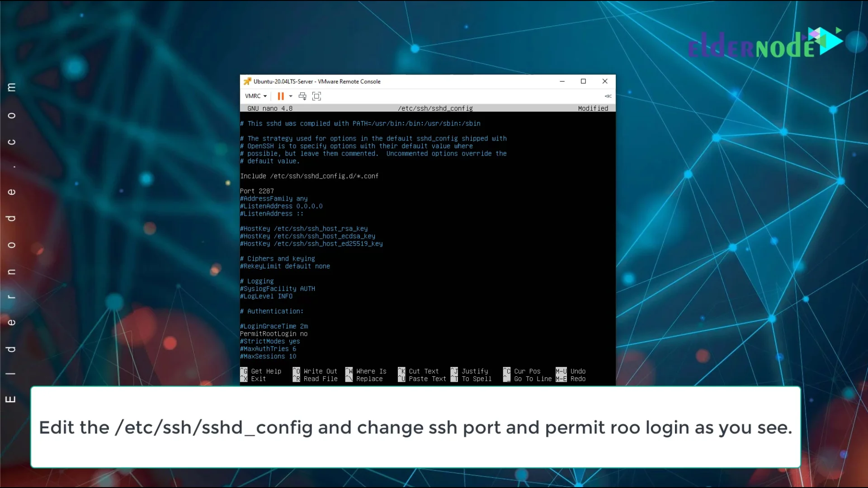
Task: Click Get Help in nano shortcuts
Action: click(266, 371)
